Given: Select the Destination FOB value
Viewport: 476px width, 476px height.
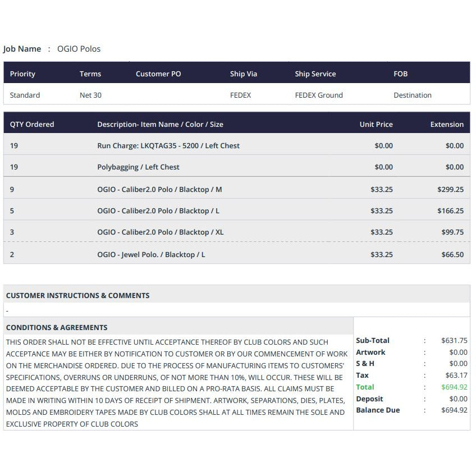Looking at the screenshot, I should click(x=413, y=95).
